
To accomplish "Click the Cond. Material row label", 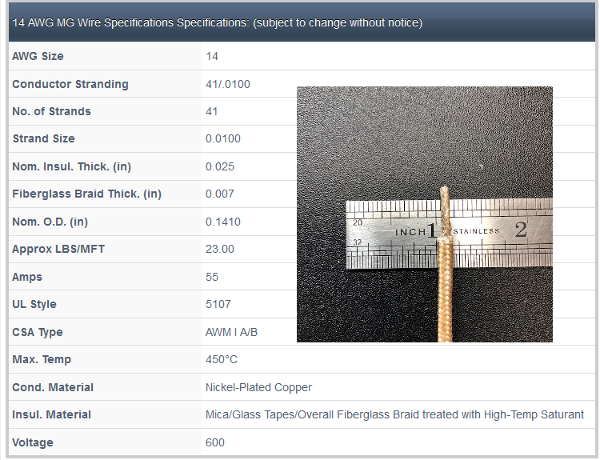I will coord(53,387).
